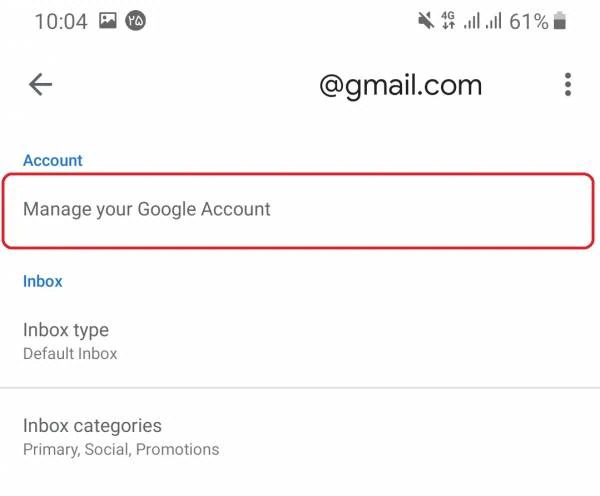The width and height of the screenshot is (600, 496).
Task: Tap the 61% battery percentage text
Action: [x=529, y=21]
